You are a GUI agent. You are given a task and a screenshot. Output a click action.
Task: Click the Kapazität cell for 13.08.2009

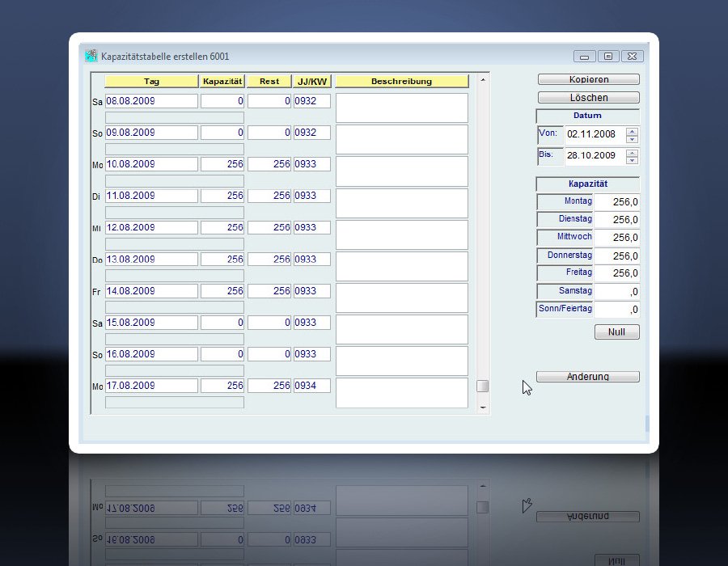[x=222, y=259]
